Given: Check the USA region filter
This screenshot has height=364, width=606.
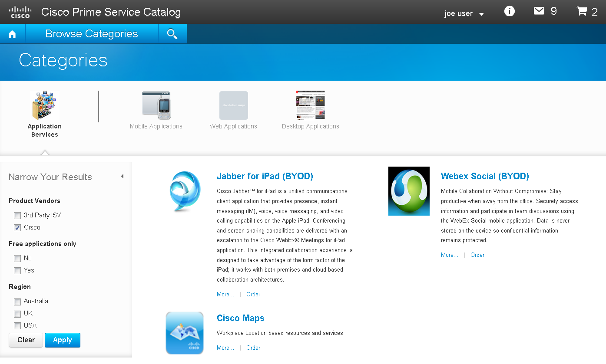Looking at the screenshot, I should coord(17,325).
